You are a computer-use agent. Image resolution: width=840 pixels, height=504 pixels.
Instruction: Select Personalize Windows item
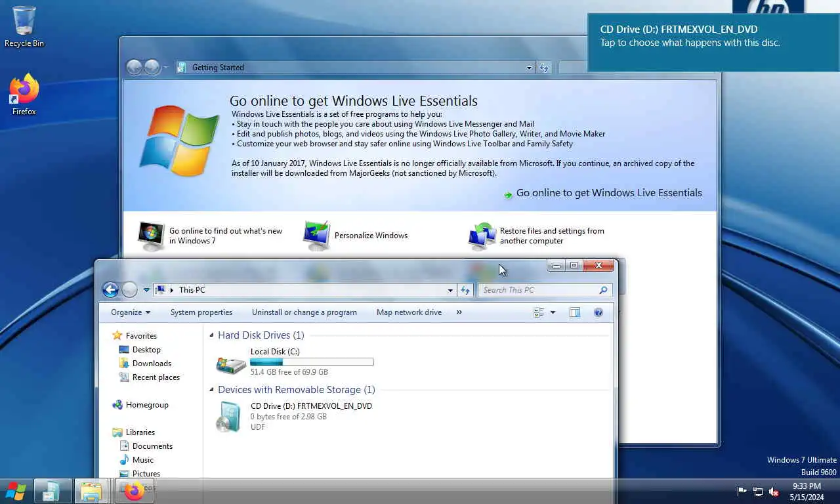tap(355, 236)
